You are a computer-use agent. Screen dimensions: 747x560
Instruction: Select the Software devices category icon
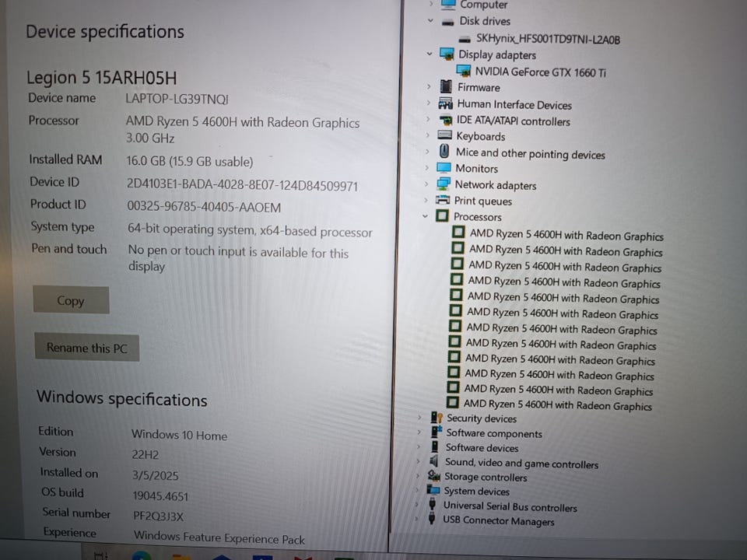pos(435,446)
